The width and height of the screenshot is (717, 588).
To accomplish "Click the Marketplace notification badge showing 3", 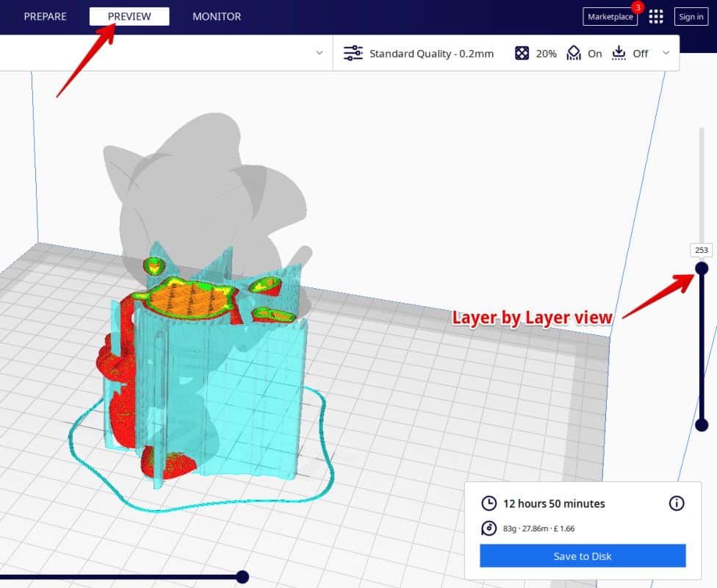I will tap(638, 8).
